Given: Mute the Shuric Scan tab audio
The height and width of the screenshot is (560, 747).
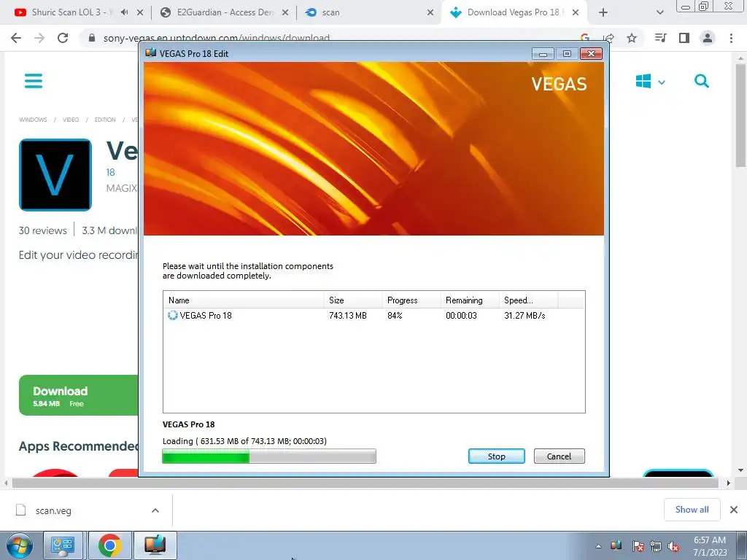Looking at the screenshot, I should tap(124, 12).
